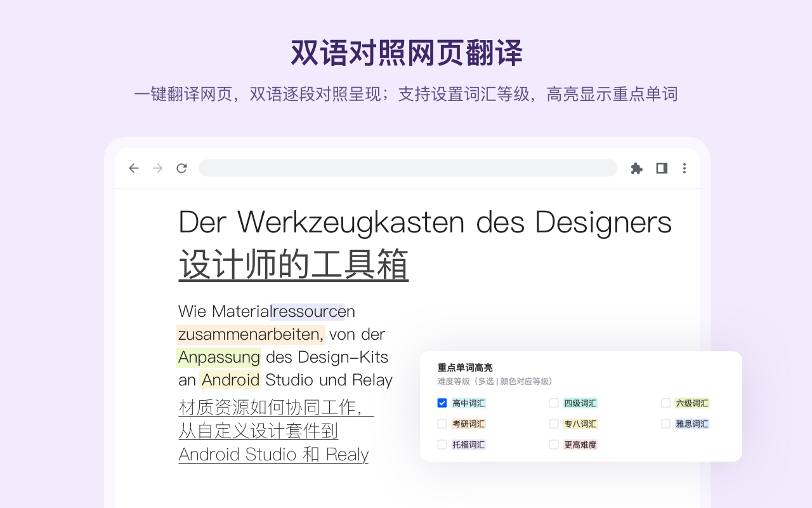Image resolution: width=812 pixels, height=508 pixels.
Task: Enable the 六级词汇 checkbox
Action: click(665, 403)
